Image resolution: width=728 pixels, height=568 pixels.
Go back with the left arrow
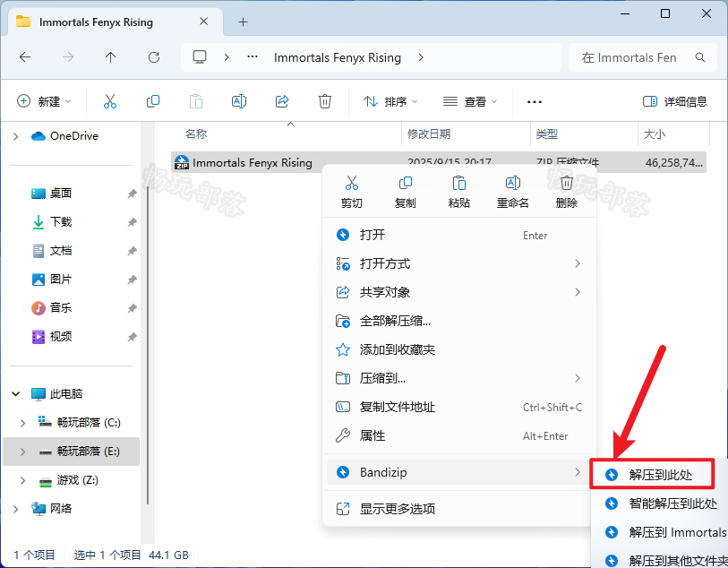[x=25, y=57]
